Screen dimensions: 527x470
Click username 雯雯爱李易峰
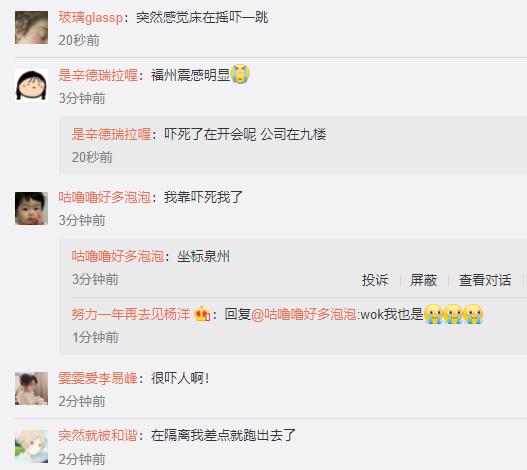[x=98, y=378]
